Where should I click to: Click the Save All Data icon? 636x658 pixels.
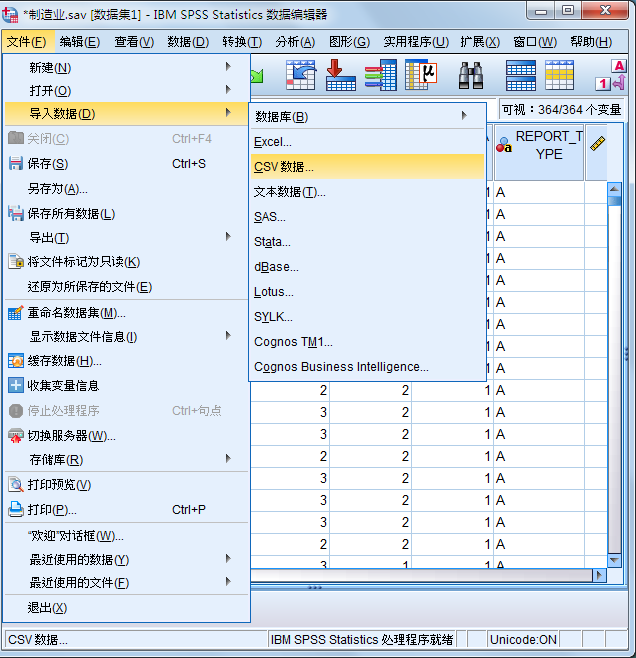pos(16,213)
